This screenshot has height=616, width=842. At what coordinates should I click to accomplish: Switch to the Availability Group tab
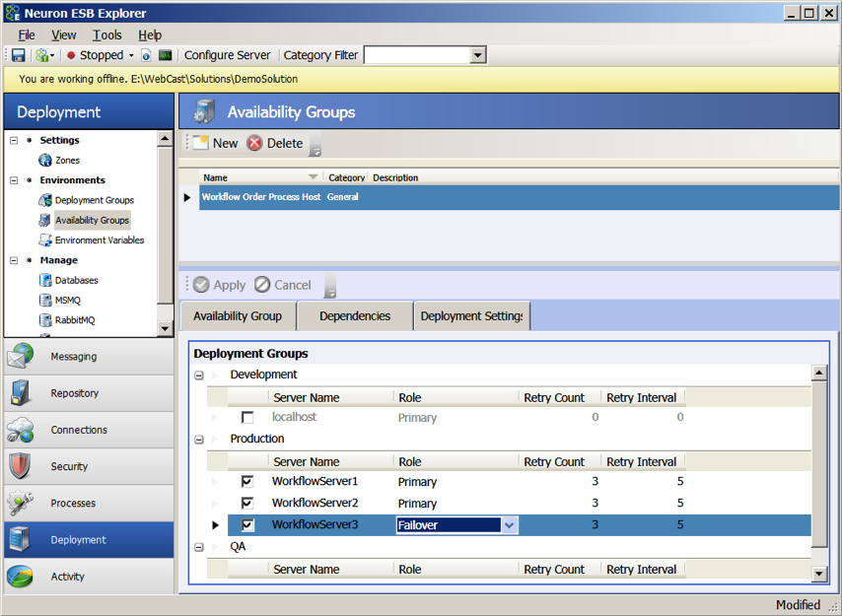click(x=238, y=316)
